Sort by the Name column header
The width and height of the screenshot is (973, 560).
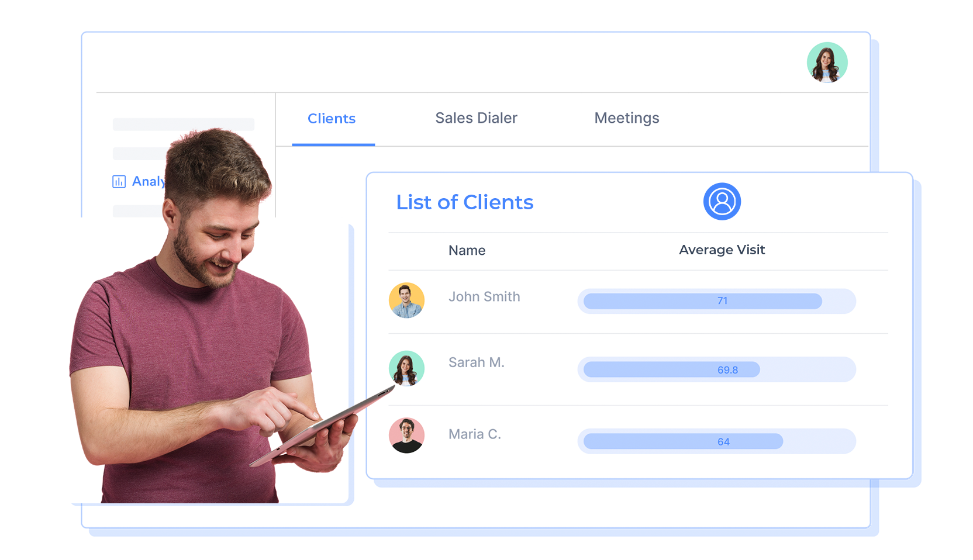(467, 250)
